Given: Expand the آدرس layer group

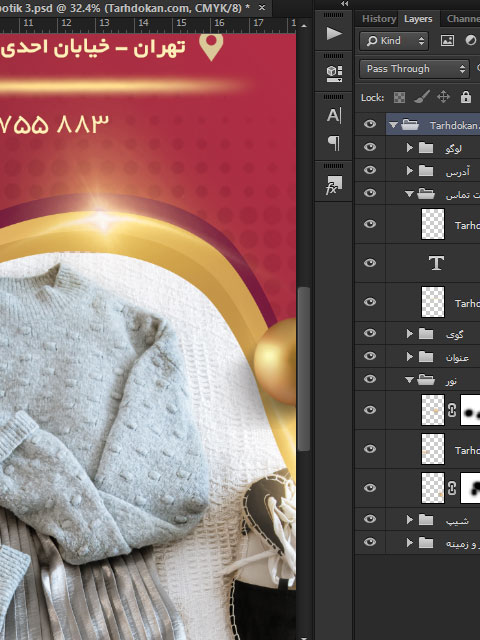Looking at the screenshot, I should (409, 170).
